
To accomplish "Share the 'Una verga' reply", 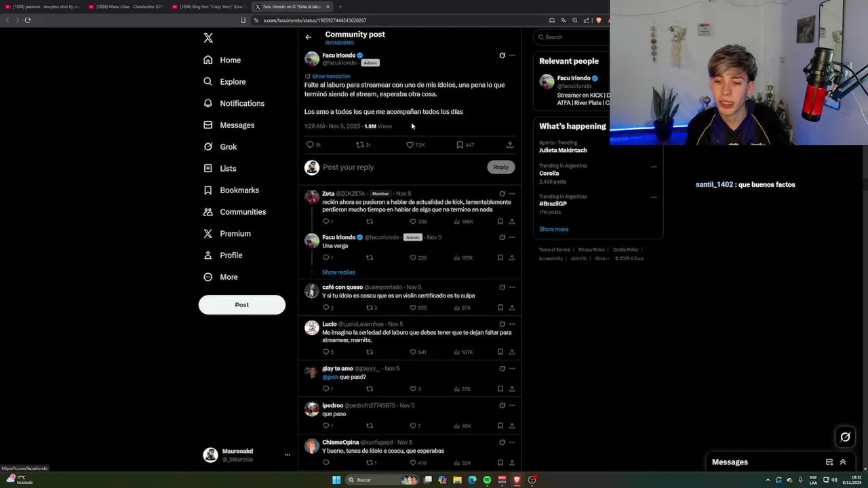I will 512,258.
